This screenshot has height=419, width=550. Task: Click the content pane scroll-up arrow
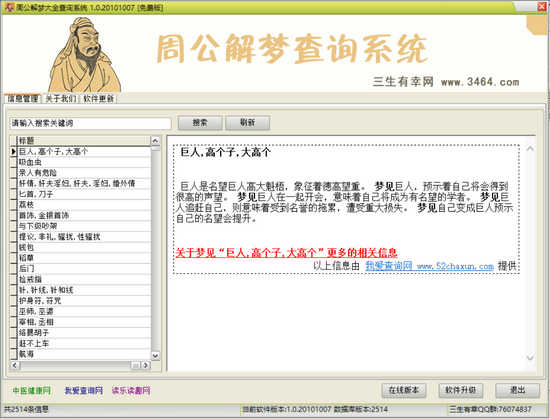530,149
